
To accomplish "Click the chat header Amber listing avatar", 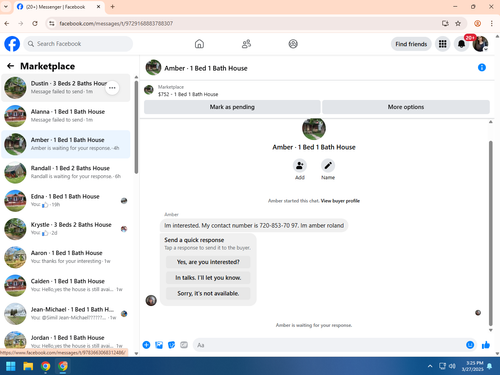I will point(153,68).
